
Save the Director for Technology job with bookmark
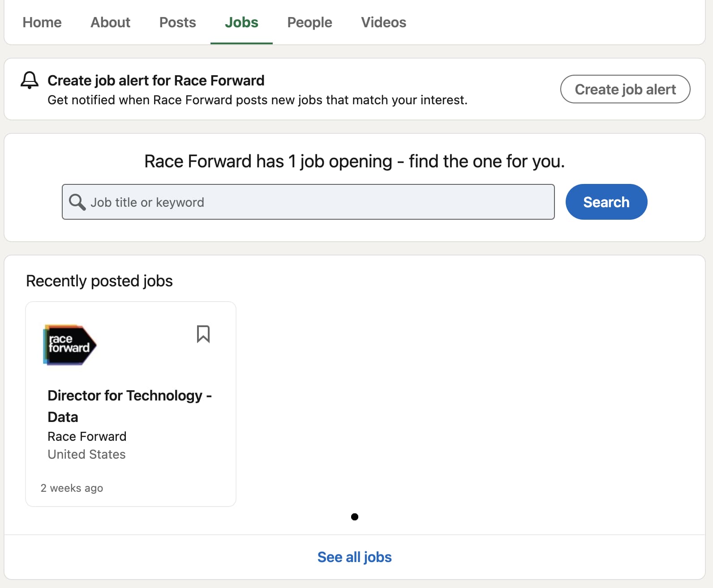click(203, 334)
